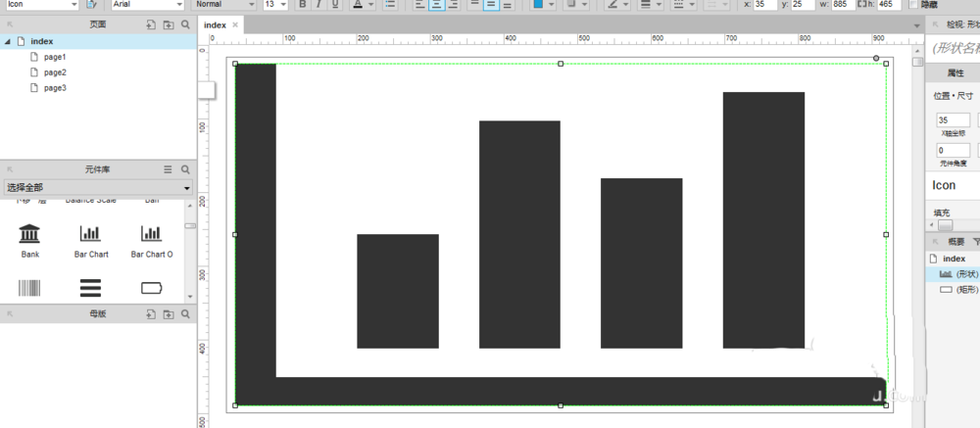The image size is (980, 428).
Task: Collapse the index page tree node
Action: pyautogui.click(x=8, y=41)
